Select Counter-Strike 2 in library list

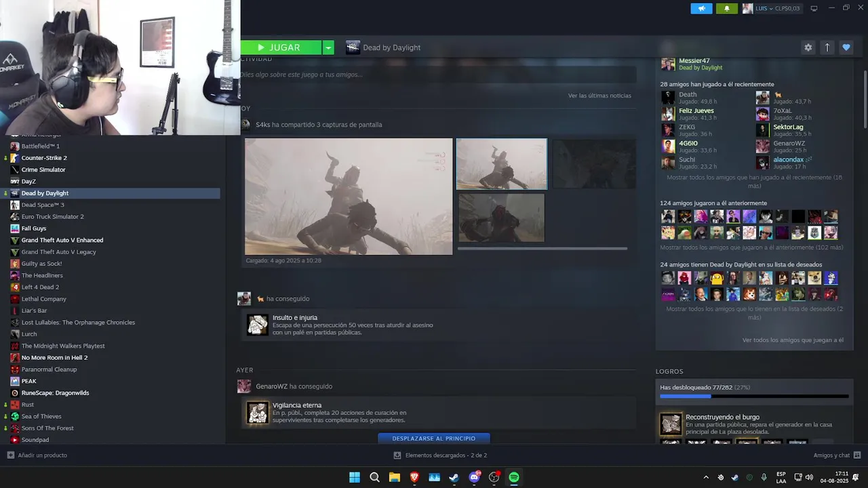click(44, 158)
